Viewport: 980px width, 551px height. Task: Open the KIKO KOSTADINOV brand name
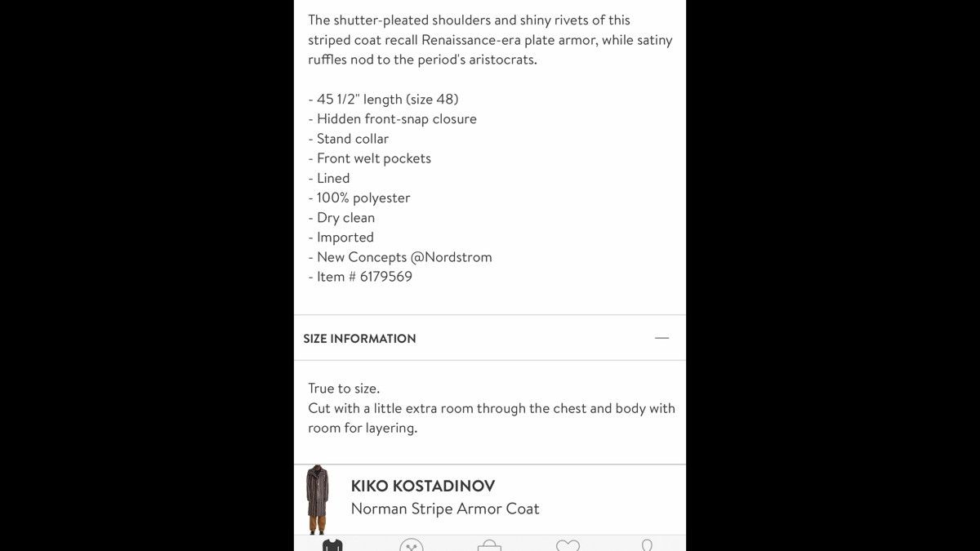coord(423,486)
